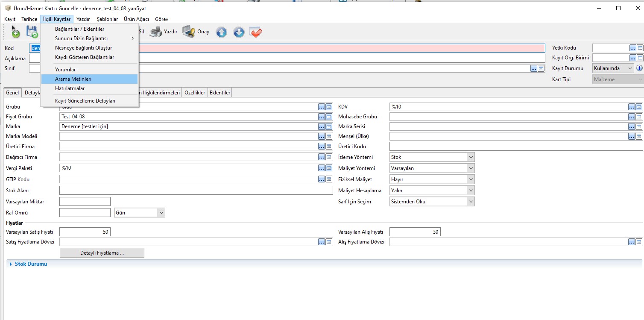Image resolution: width=644 pixels, height=320 pixels.
Task: Switch to the Özellikler tab
Action: [x=195, y=93]
